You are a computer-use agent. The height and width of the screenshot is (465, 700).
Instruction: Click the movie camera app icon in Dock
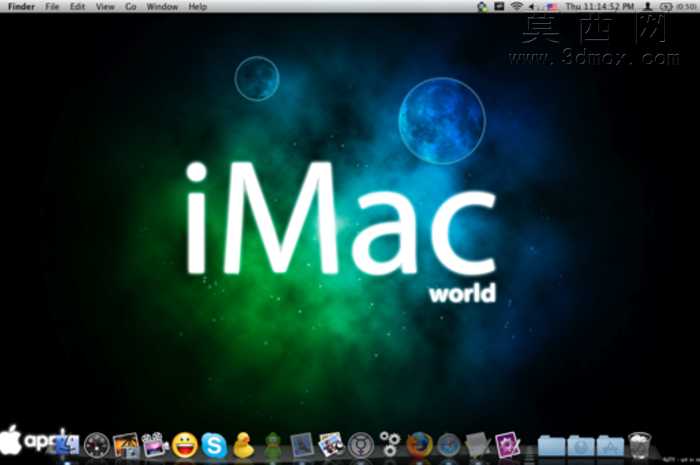(x=155, y=444)
